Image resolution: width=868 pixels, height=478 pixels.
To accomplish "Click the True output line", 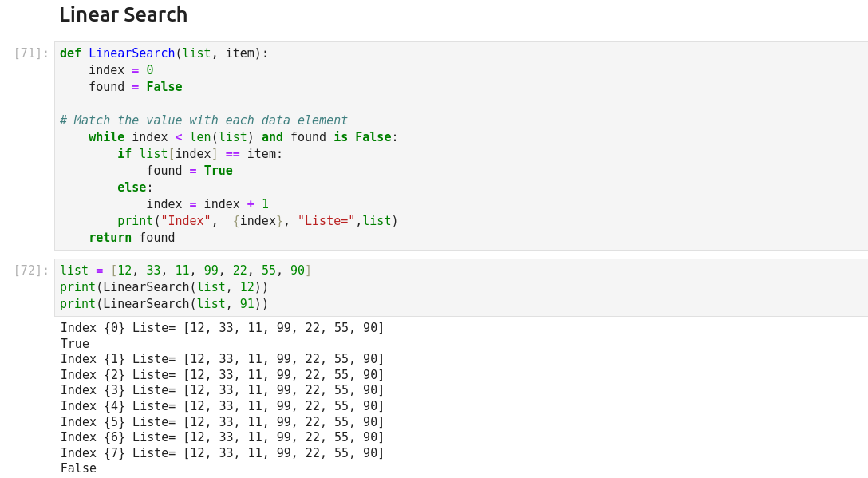I will click(75, 344).
